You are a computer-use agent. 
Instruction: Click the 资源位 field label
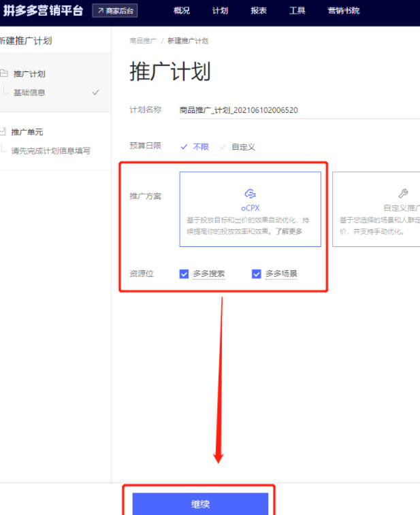point(142,273)
